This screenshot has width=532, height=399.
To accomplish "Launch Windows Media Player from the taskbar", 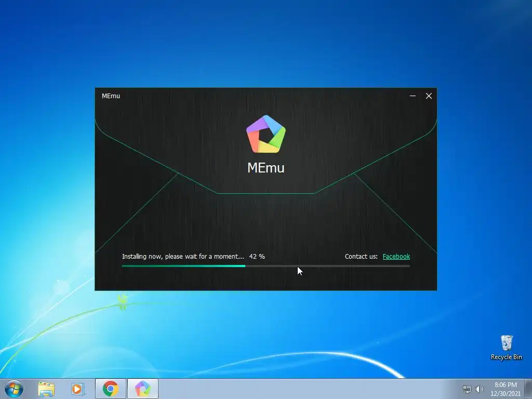I will click(78, 389).
